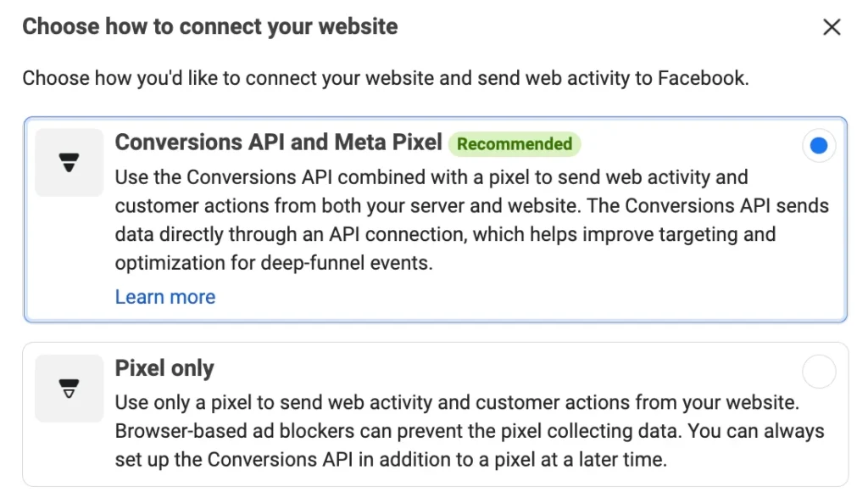Click the Pixel only heading text
This screenshot has width=868, height=498.
tap(164, 368)
